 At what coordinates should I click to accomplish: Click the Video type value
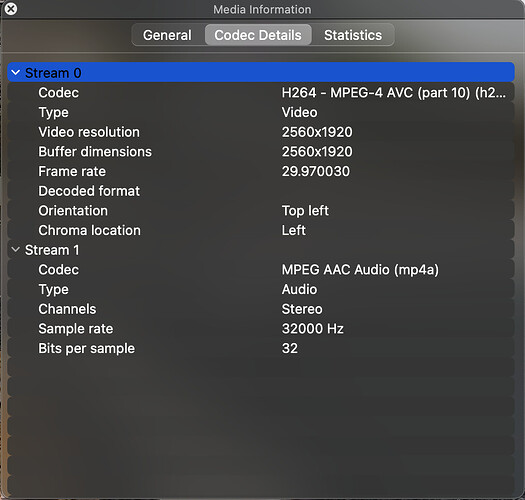tap(299, 113)
